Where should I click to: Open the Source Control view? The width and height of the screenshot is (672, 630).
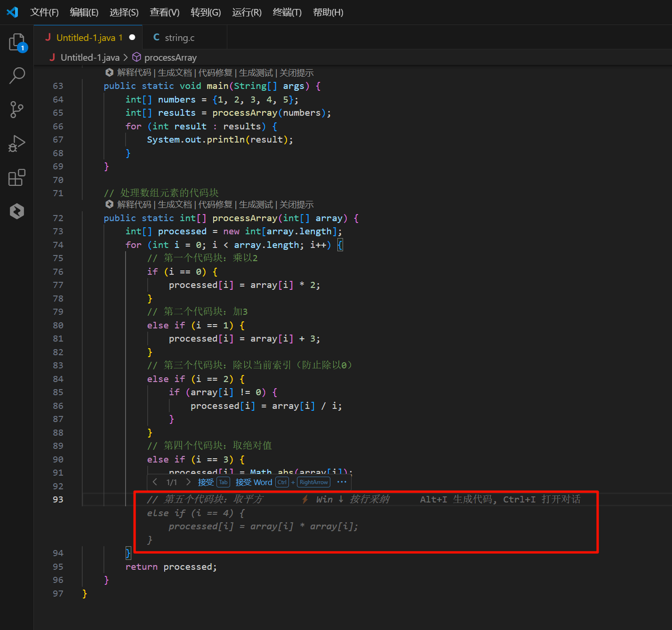click(x=17, y=110)
